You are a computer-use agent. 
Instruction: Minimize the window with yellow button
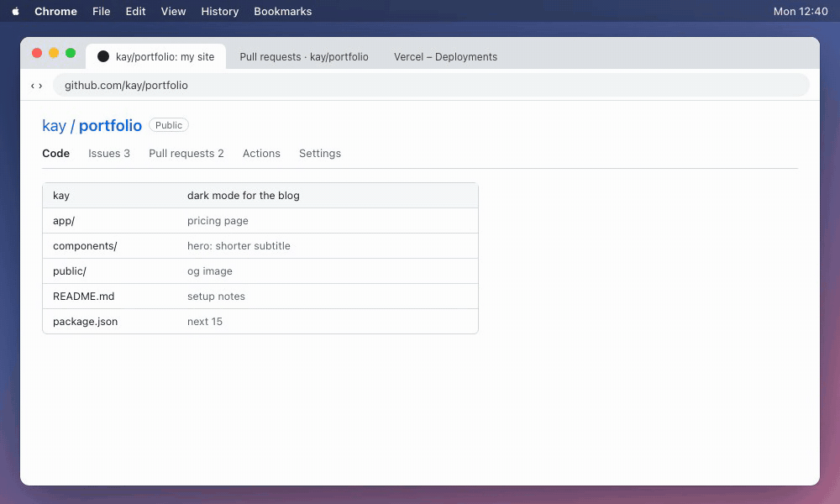(54, 52)
